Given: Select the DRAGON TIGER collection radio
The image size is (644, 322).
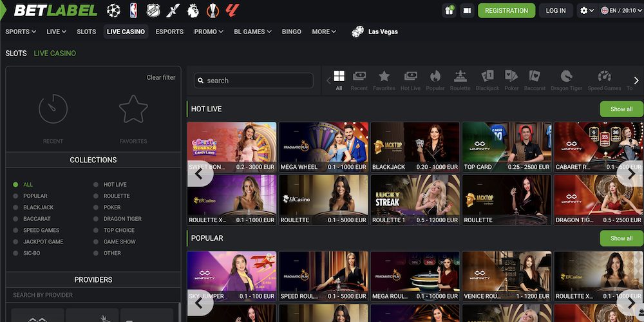Looking at the screenshot, I should [x=96, y=219].
